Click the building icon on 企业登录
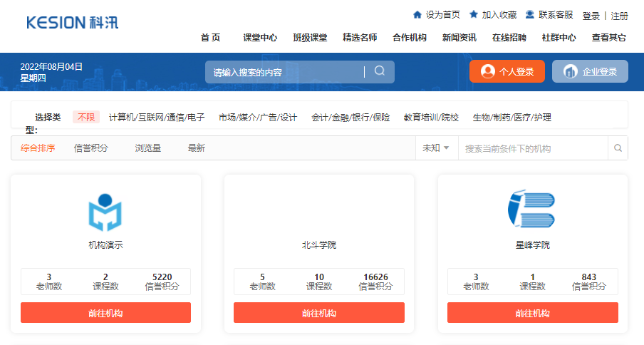This screenshot has height=345, width=644. [570, 71]
